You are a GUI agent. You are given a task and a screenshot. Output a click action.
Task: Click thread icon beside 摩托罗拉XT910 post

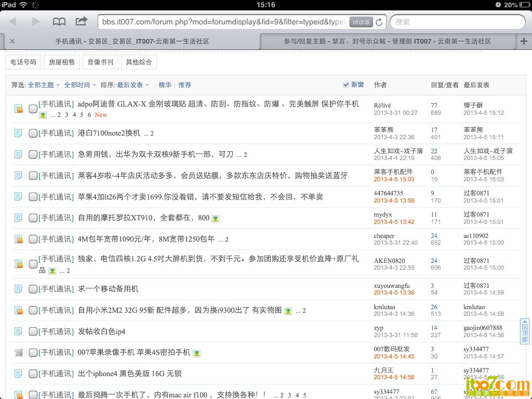point(18,218)
